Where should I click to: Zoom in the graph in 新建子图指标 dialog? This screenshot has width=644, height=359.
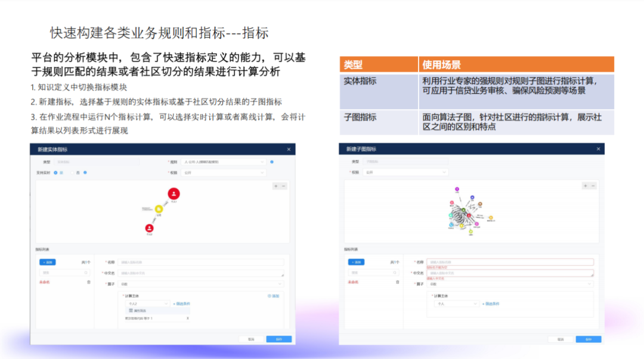tap(586, 186)
